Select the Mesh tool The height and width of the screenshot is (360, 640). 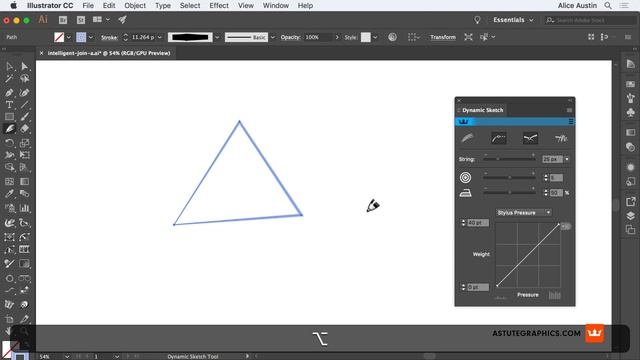(x=9, y=182)
